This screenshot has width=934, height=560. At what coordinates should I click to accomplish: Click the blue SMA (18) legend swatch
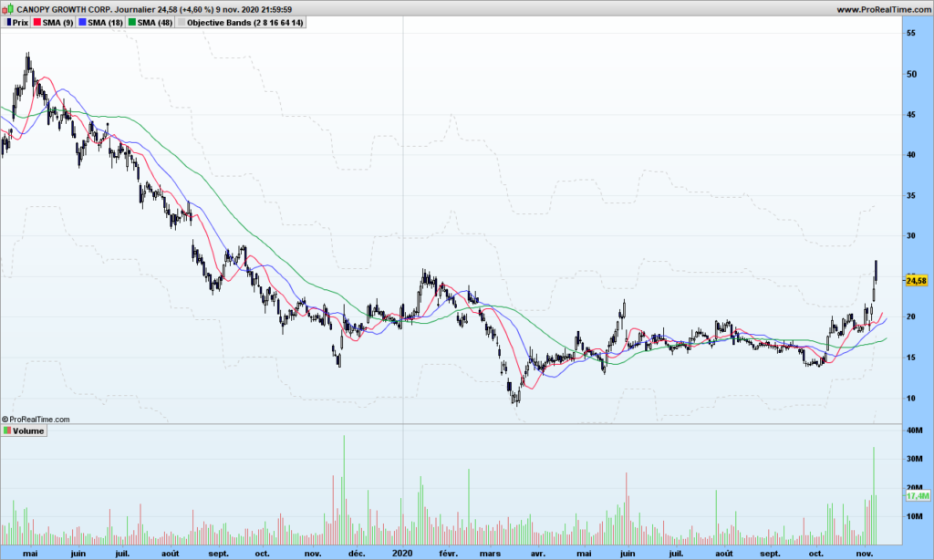pos(82,23)
